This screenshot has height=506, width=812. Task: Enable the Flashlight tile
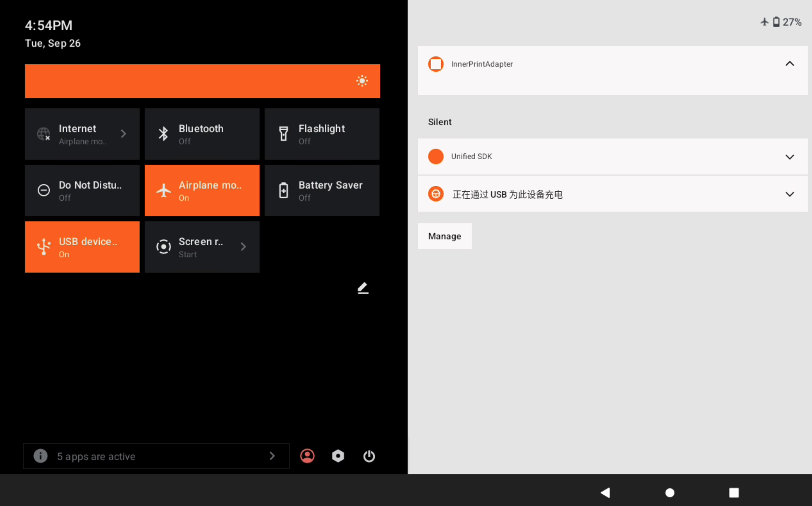[322, 134]
